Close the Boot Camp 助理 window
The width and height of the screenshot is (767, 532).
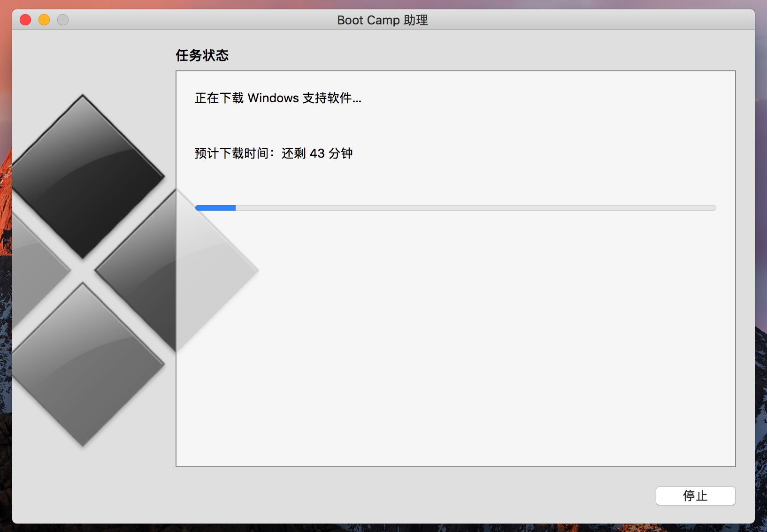(25, 20)
